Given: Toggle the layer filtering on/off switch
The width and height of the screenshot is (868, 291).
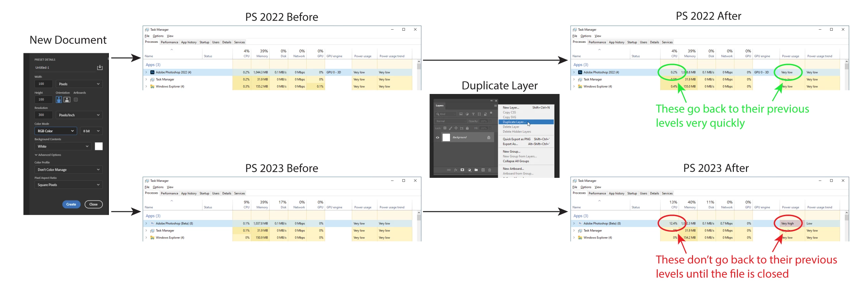Looking at the screenshot, I should pos(491,114).
